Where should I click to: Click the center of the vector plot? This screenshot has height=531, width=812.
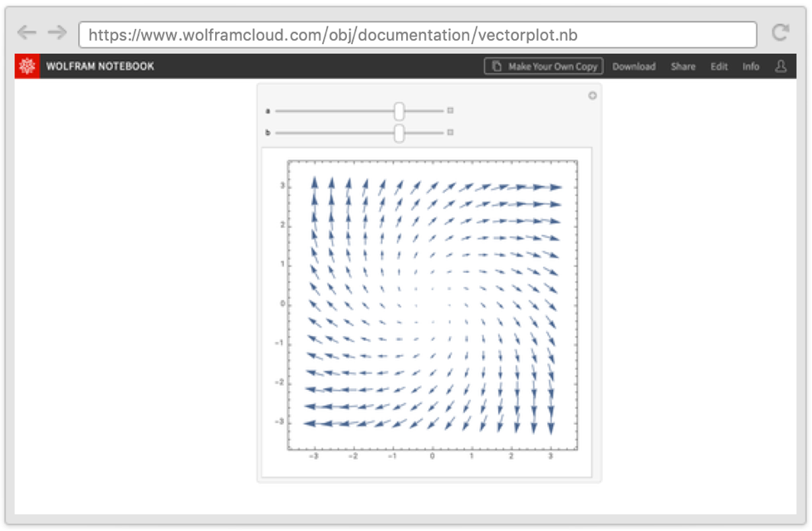432,305
